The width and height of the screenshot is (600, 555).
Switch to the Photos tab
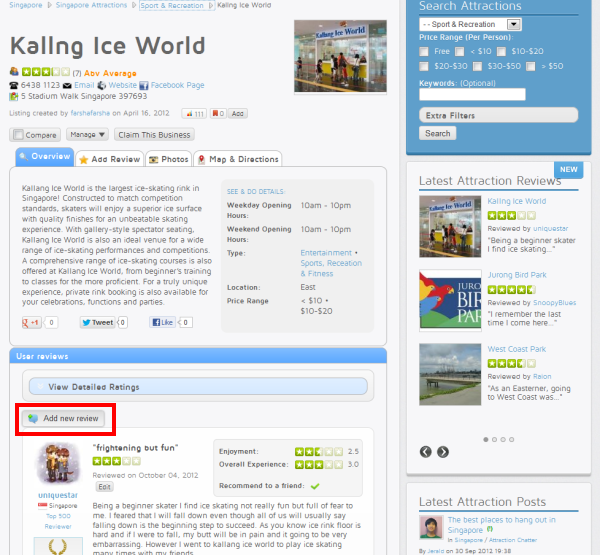click(168, 159)
